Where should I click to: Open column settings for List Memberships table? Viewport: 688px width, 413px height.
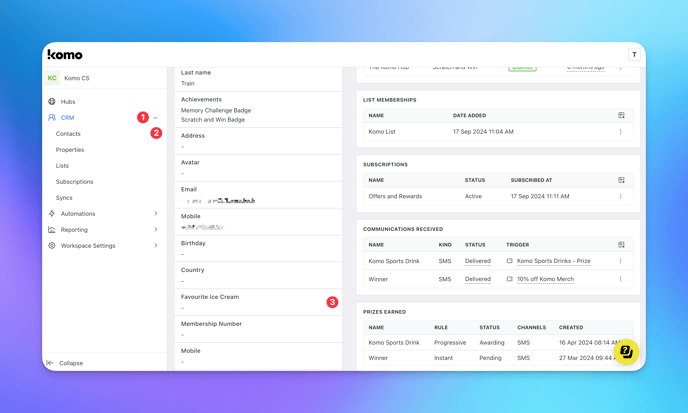(621, 115)
